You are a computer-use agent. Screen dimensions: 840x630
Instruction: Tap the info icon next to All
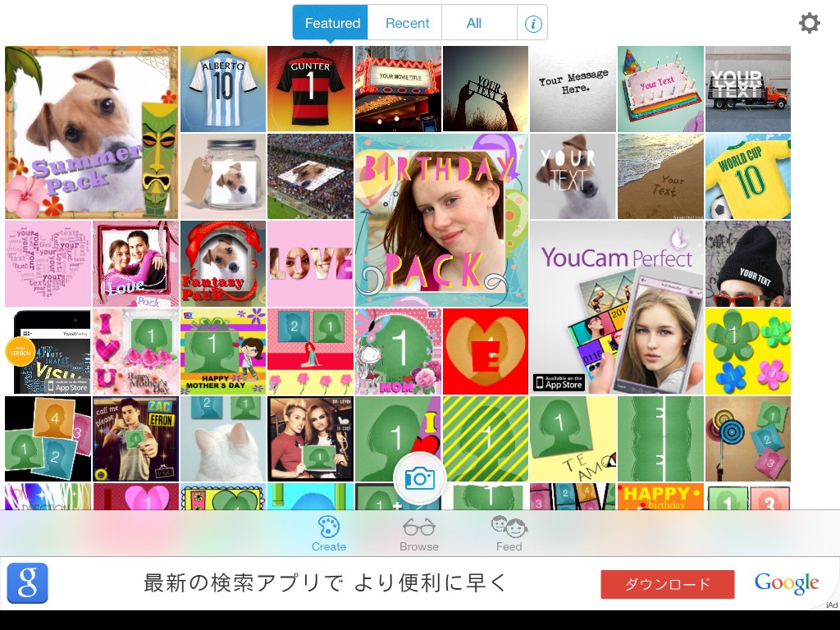[x=532, y=24]
